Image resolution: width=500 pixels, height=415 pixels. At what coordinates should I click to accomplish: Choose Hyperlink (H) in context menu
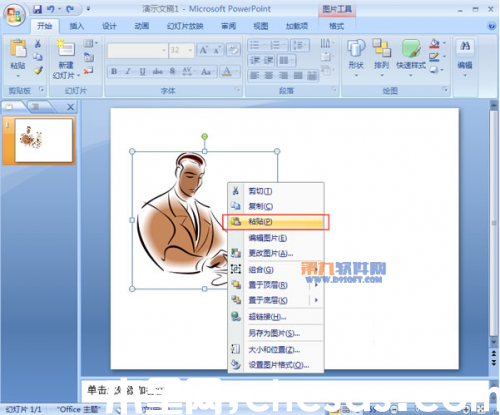pyautogui.click(x=276, y=317)
